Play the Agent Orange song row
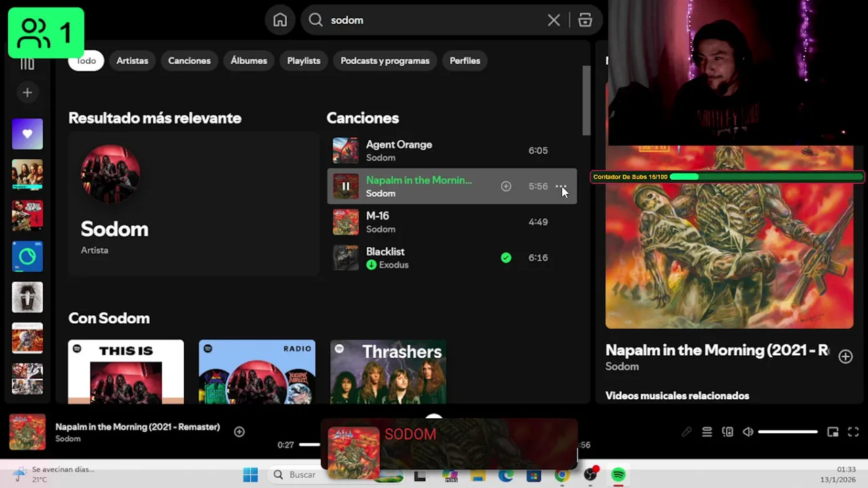 [452, 150]
